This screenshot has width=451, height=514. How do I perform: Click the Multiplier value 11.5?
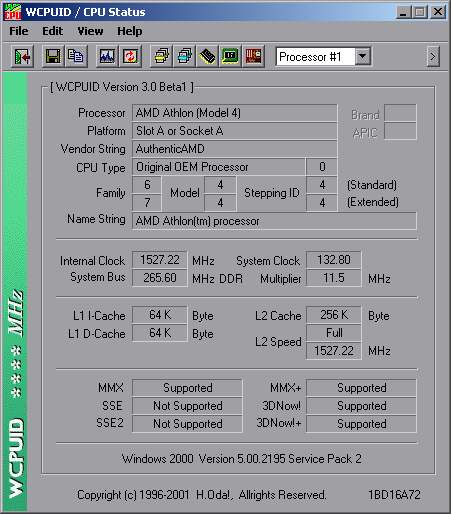[333, 278]
